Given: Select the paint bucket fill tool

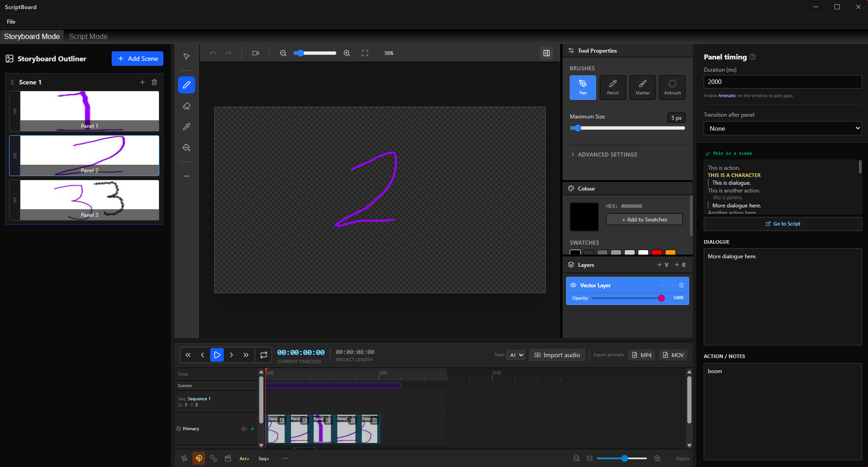Looking at the screenshot, I should [x=187, y=147].
